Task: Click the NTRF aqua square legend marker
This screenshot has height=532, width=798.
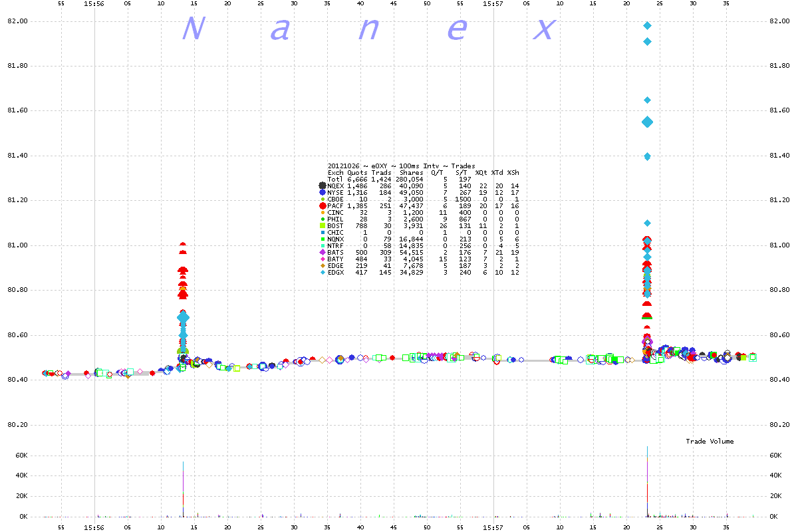Action: tap(323, 245)
